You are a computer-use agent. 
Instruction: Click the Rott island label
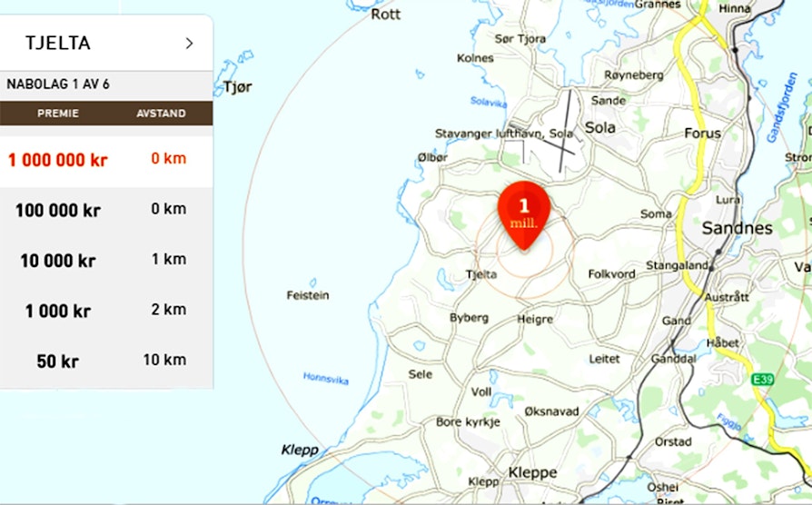[x=386, y=14]
